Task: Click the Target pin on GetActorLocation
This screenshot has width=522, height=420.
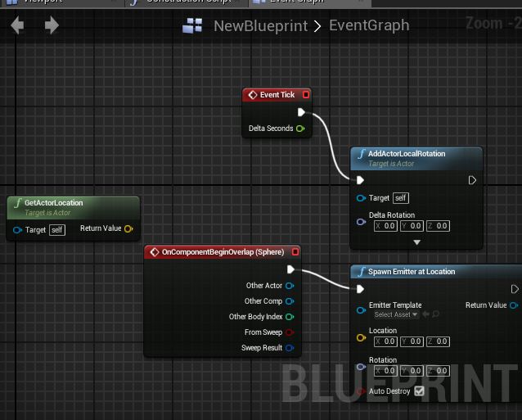Action: tap(17, 230)
